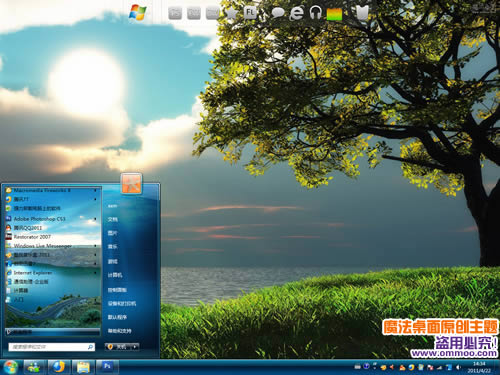The image size is (500, 375).
Task: Click the orange-green gradient dock icon
Action: (x=334, y=14)
